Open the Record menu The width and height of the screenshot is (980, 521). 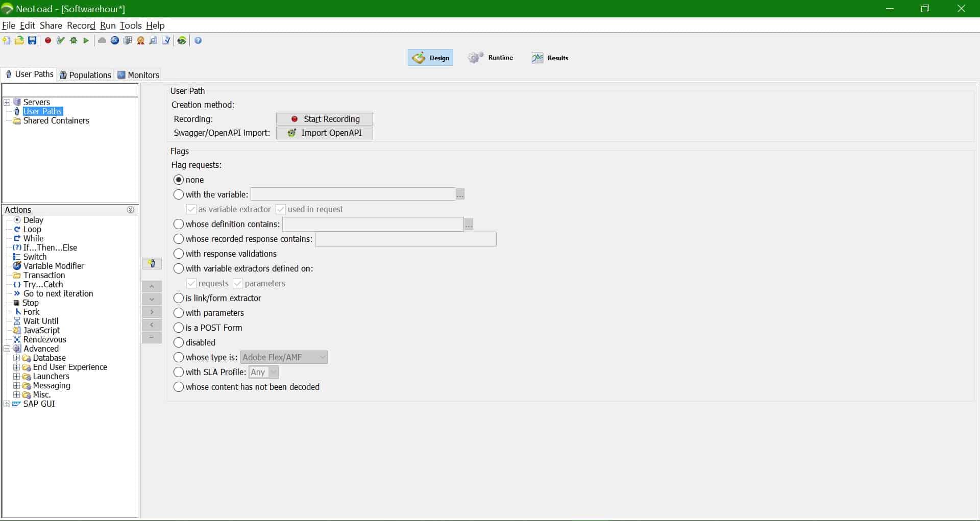point(81,26)
